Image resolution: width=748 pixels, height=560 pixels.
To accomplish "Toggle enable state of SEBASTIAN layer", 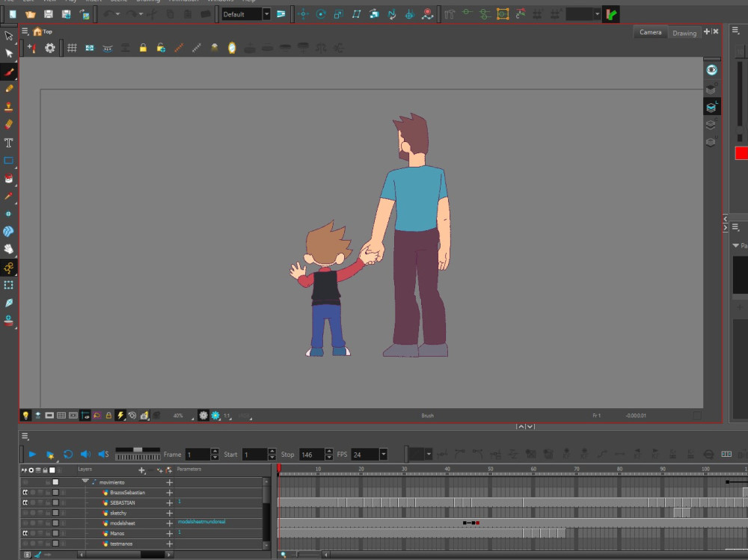I will (25, 502).
